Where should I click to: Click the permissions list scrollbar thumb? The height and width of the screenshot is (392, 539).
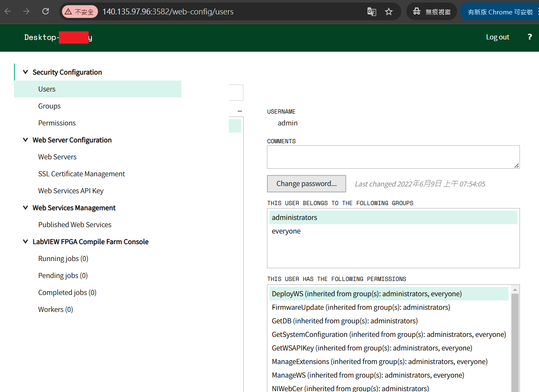click(x=515, y=342)
